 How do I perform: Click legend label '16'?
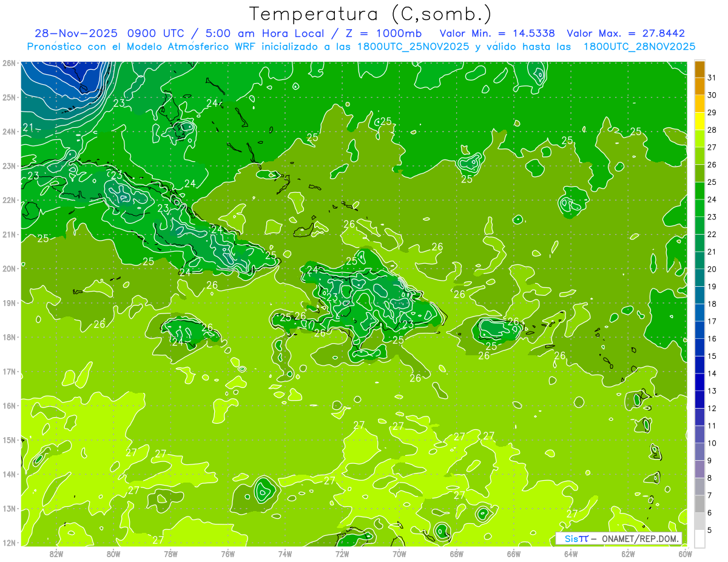712,338
